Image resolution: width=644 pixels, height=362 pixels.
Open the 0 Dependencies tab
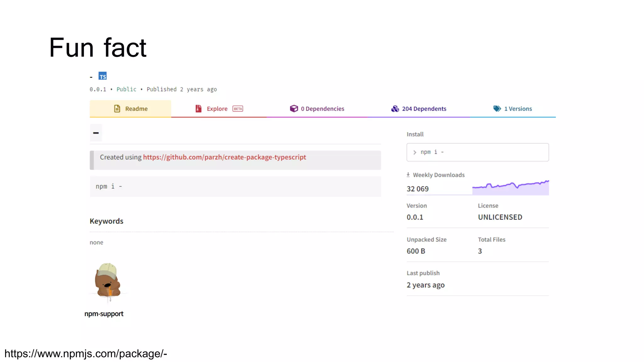click(317, 109)
